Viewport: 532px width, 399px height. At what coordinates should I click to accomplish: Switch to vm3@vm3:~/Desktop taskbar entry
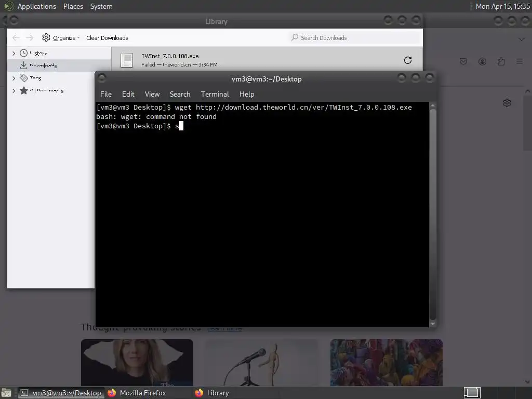click(x=61, y=393)
